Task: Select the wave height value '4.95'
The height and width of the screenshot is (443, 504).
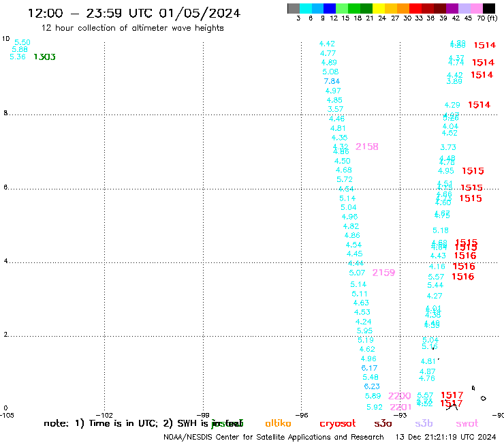Action: click(x=446, y=171)
